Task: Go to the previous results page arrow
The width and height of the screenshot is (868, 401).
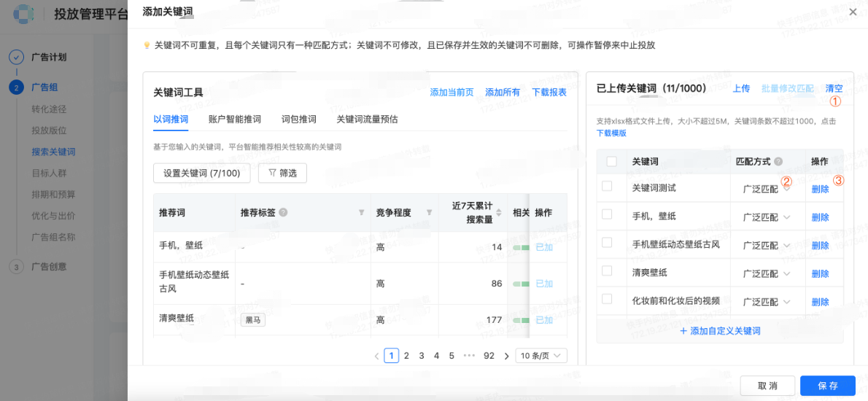Action: coord(376,356)
